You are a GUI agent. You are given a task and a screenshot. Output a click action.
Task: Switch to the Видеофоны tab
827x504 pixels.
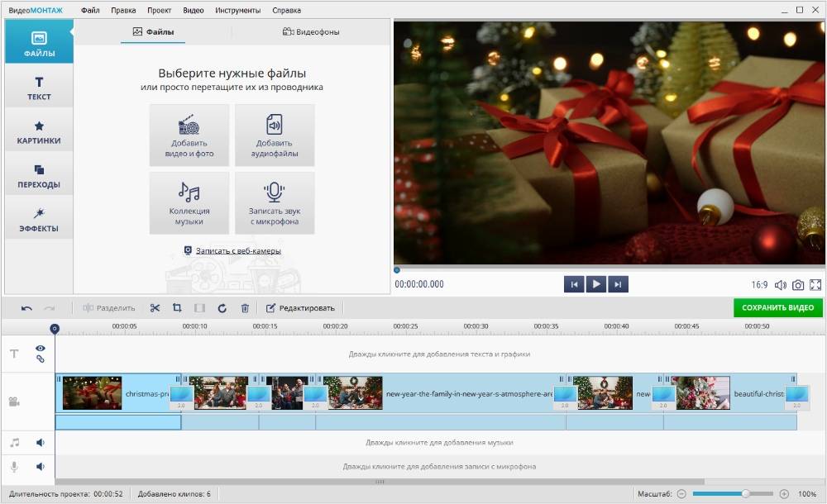coord(311,32)
